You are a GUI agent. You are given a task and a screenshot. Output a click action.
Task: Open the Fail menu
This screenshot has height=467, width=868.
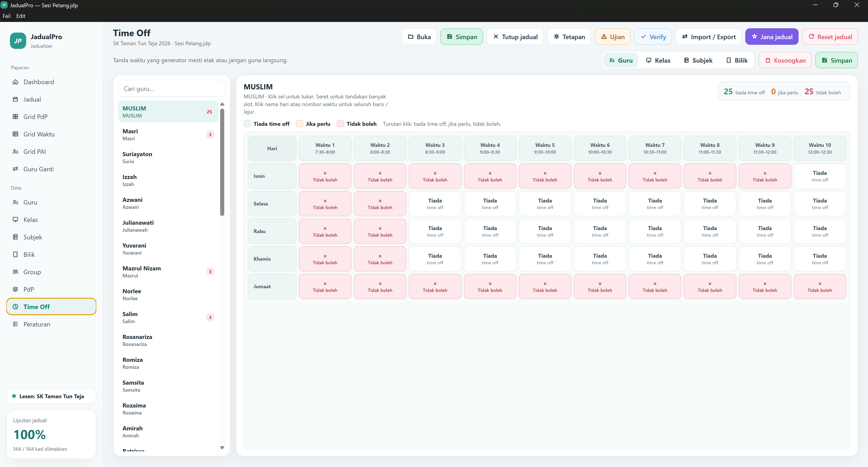[x=6, y=16]
